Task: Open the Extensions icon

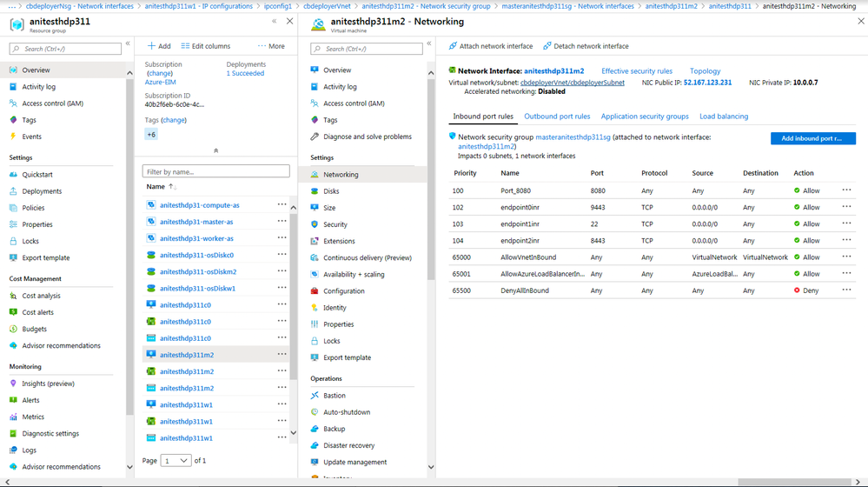Action: coord(315,241)
